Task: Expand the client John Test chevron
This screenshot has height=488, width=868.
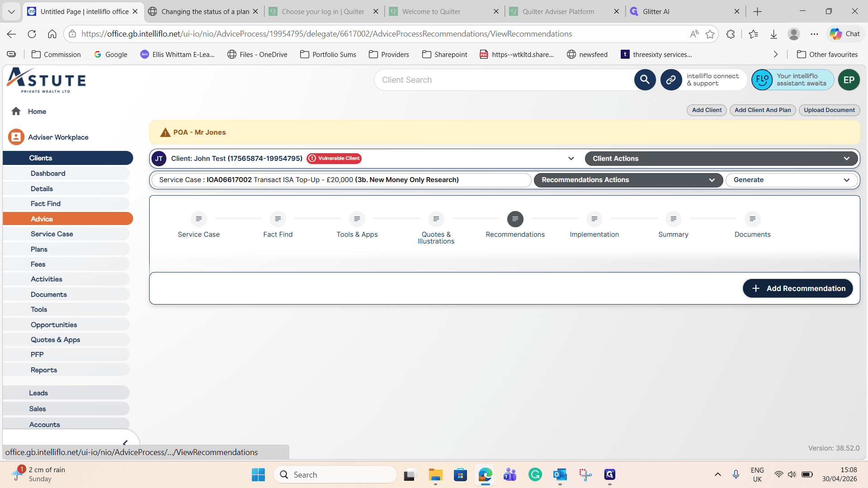Action: 571,159
